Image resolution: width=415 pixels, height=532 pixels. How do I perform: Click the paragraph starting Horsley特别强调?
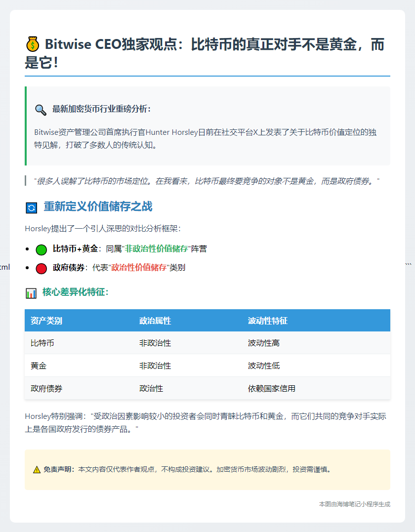coord(206,423)
